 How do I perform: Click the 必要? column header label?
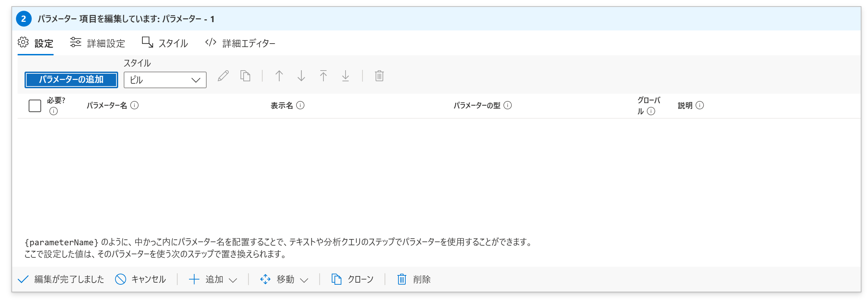(56, 100)
